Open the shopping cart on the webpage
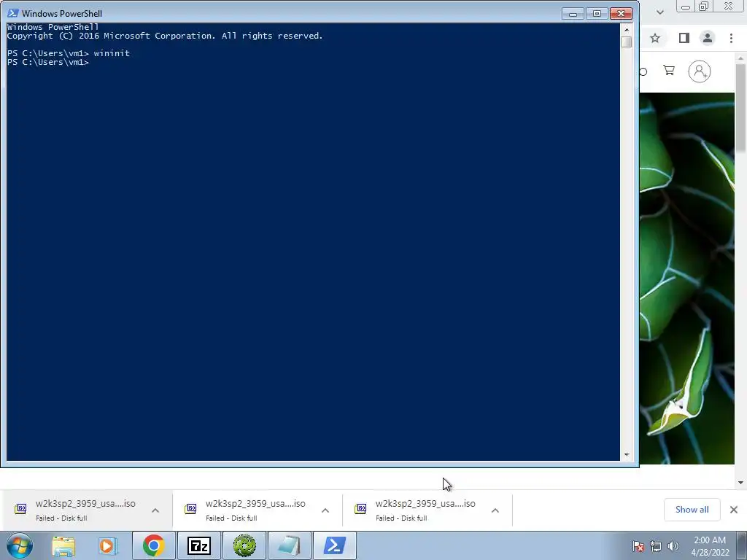747x560 pixels. [x=669, y=71]
